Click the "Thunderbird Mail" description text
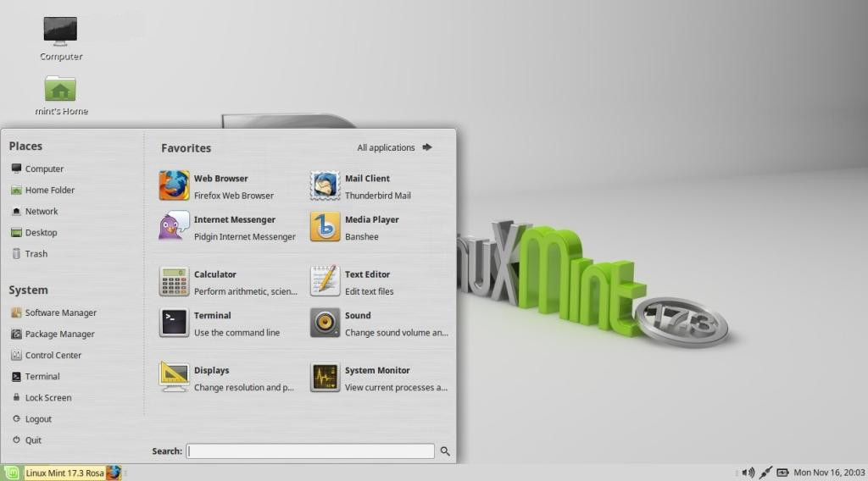The height and width of the screenshot is (481, 868). click(x=377, y=196)
